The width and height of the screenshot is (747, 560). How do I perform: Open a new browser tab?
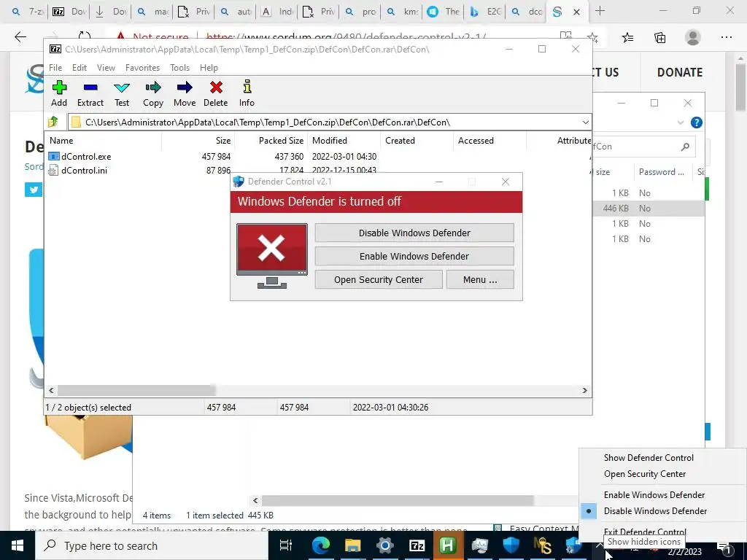tap(600, 11)
